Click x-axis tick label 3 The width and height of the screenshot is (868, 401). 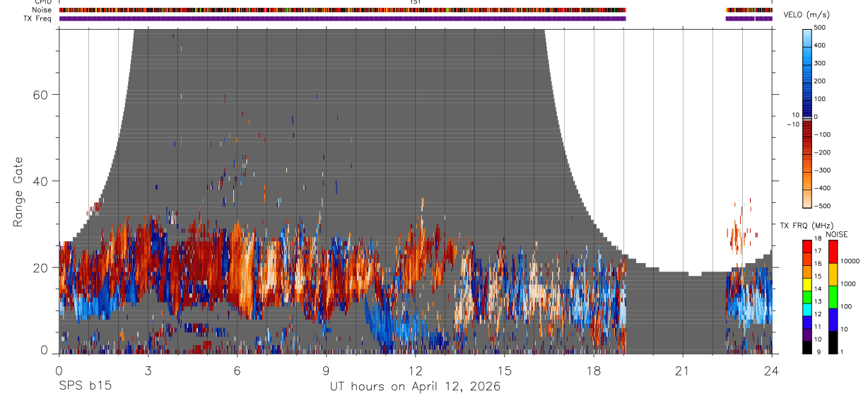pos(148,371)
